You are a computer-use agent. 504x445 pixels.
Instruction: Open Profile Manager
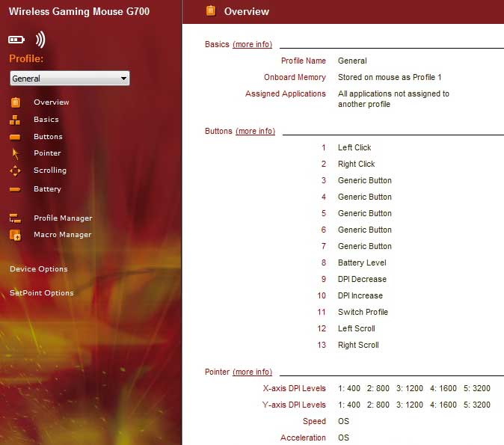pyautogui.click(x=63, y=218)
